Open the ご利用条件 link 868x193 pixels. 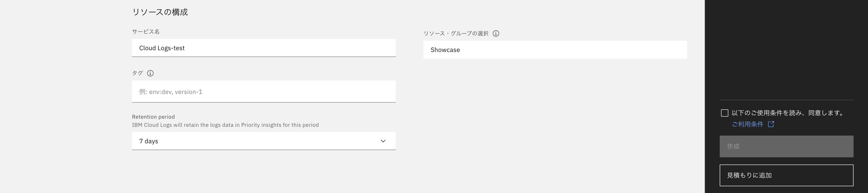[748, 124]
